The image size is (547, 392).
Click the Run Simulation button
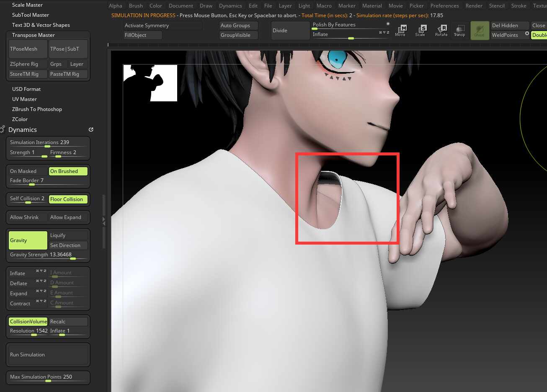coord(48,355)
